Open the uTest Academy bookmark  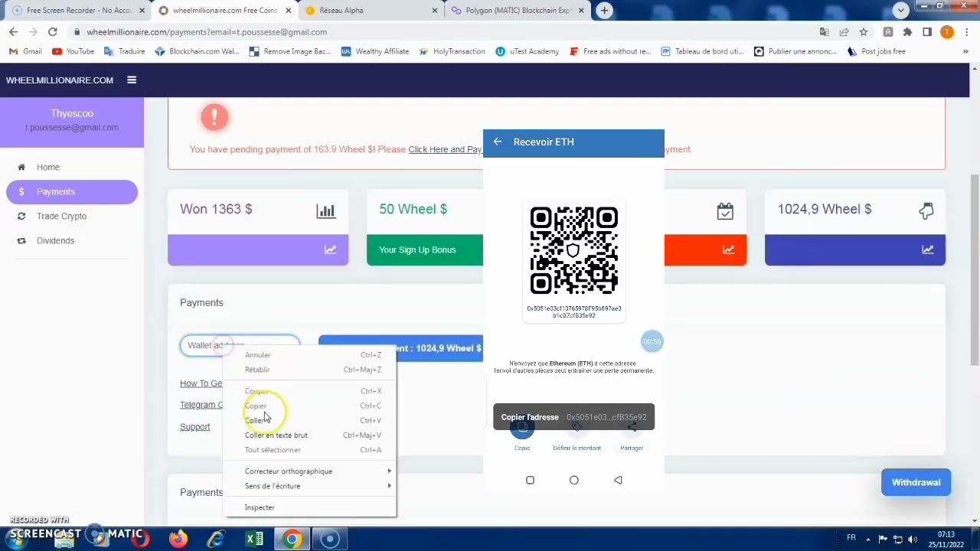click(528, 51)
